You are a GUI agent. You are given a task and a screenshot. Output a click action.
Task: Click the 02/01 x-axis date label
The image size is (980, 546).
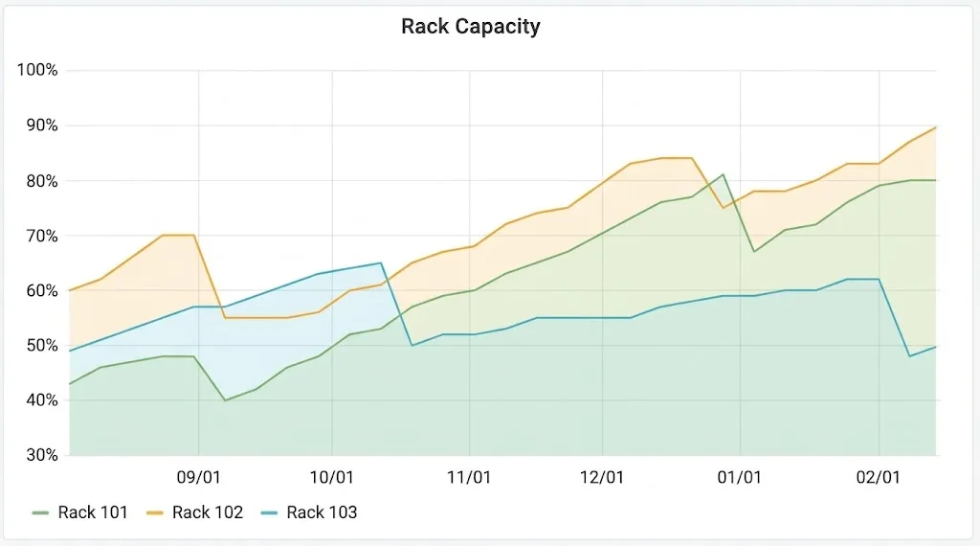click(879, 476)
